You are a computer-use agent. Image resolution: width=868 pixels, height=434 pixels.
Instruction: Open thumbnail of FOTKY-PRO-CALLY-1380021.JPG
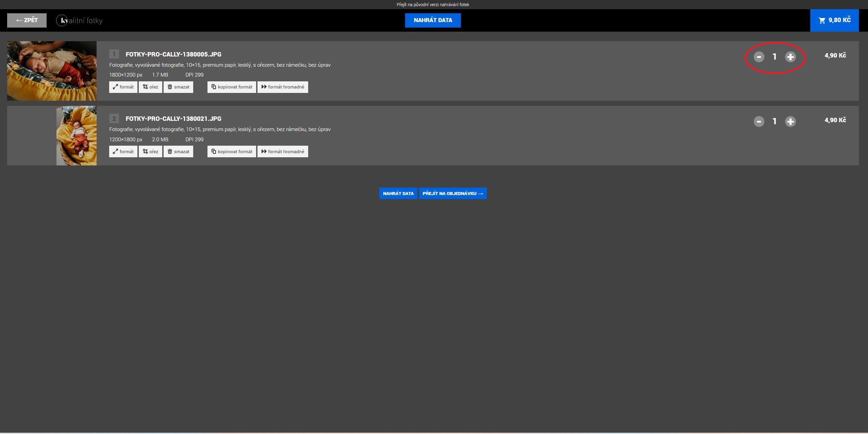pos(76,135)
